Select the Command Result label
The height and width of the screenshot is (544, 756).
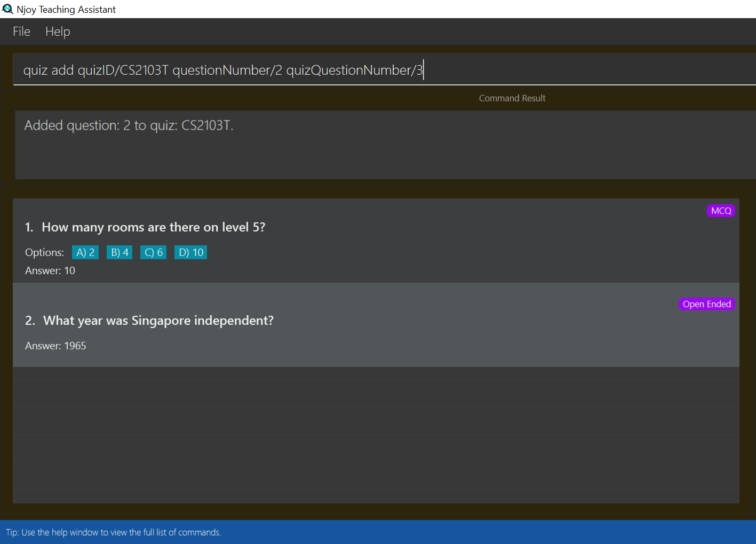[x=512, y=98]
